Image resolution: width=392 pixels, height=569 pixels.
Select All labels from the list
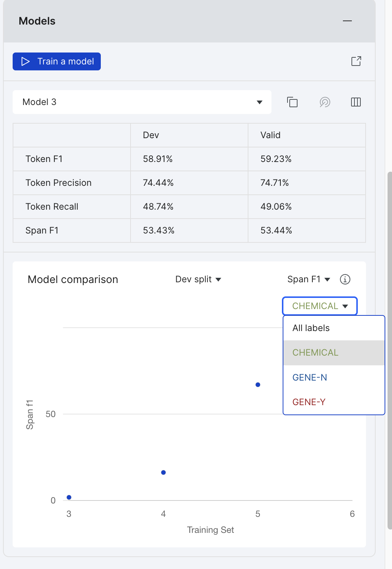(334, 328)
